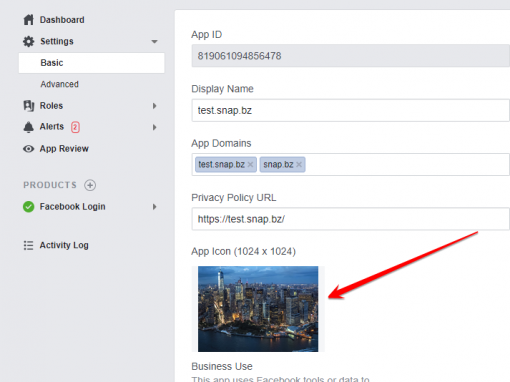
Task: Open the Settings menu item
Action: tap(57, 41)
